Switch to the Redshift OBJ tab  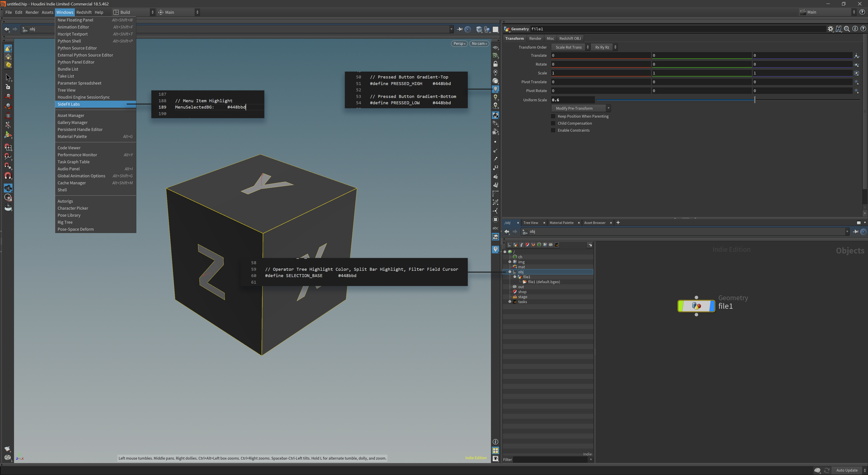(570, 38)
